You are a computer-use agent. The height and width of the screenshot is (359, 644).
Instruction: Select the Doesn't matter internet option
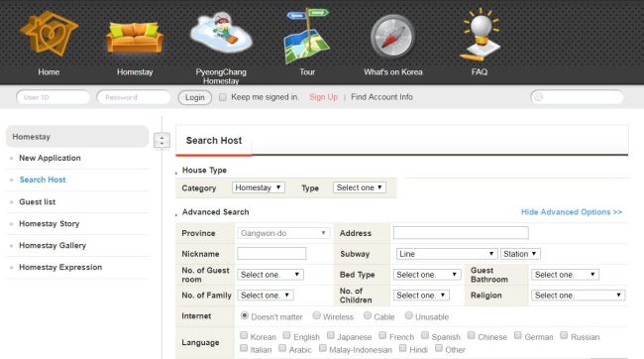[x=245, y=315]
